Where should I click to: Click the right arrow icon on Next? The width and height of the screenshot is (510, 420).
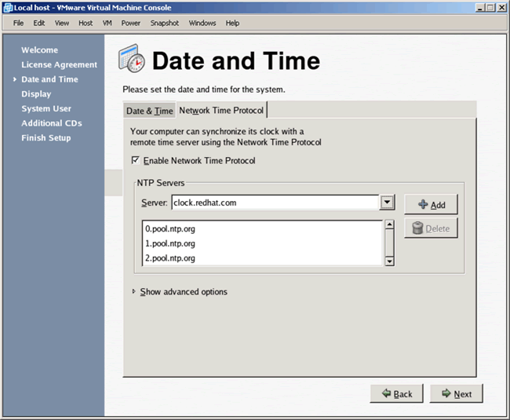coord(446,393)
